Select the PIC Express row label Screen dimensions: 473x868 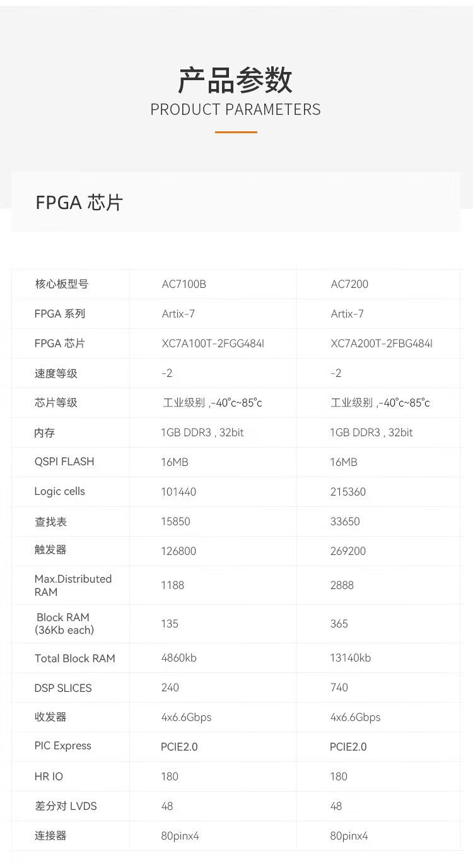[63, 746]
